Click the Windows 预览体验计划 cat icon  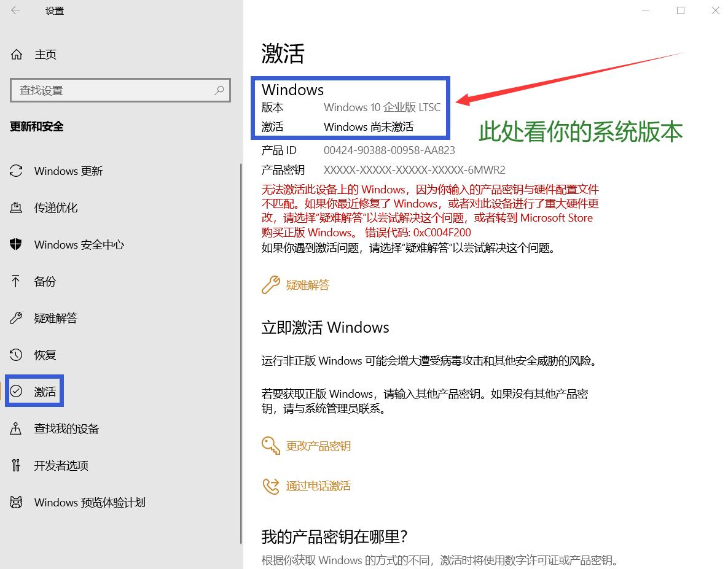pos(16,502)
